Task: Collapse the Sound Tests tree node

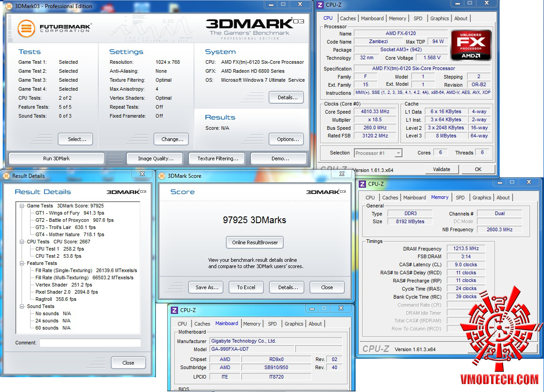Action: (x=22, y=306)
